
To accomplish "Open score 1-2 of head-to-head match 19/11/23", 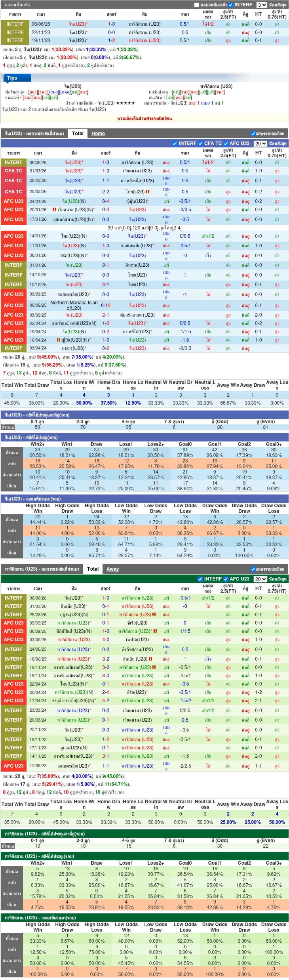I will click(x=112, y=40).
